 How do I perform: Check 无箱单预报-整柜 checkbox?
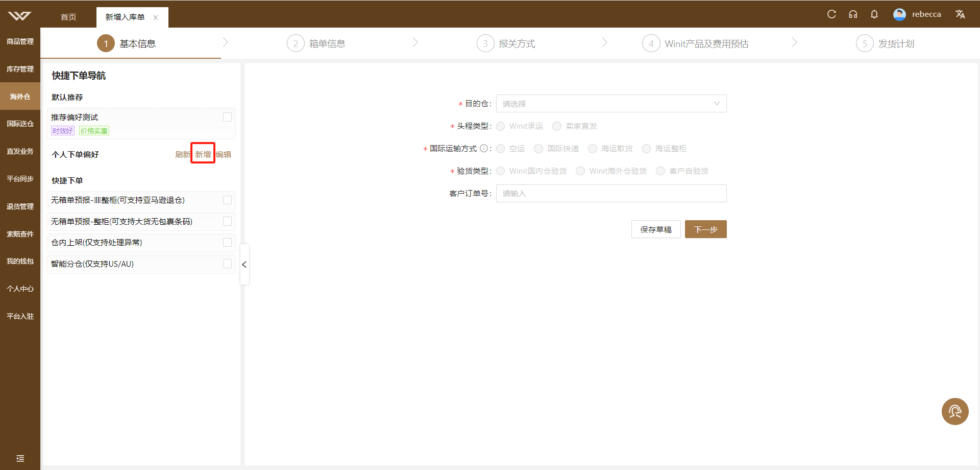pos(228,221)
